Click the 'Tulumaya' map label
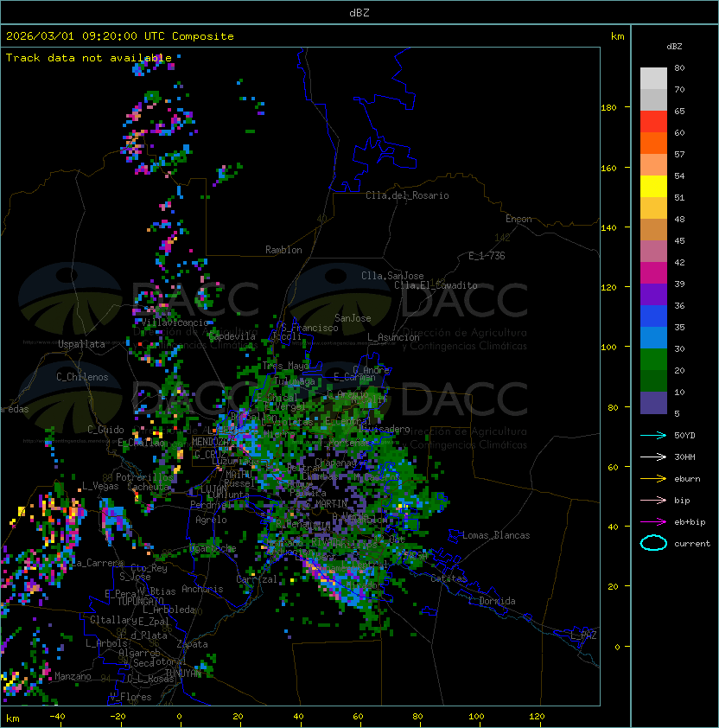The height and width of the screenshot is (728, 719). click(x=295, y=381)
